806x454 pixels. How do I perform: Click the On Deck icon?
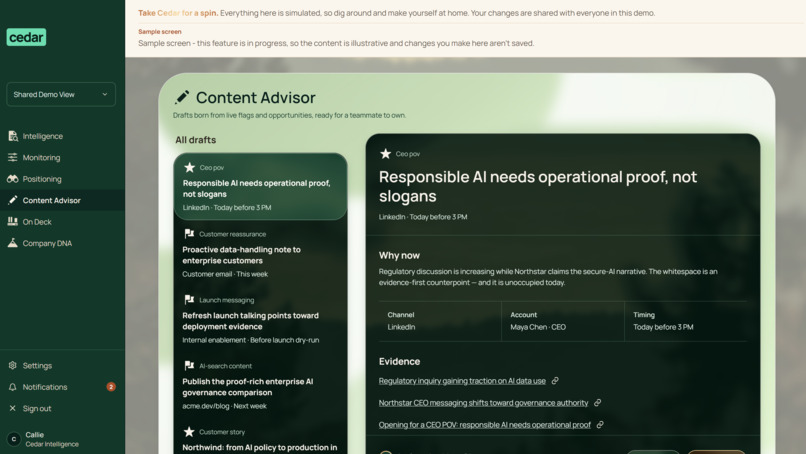click(x=13, y=222)
